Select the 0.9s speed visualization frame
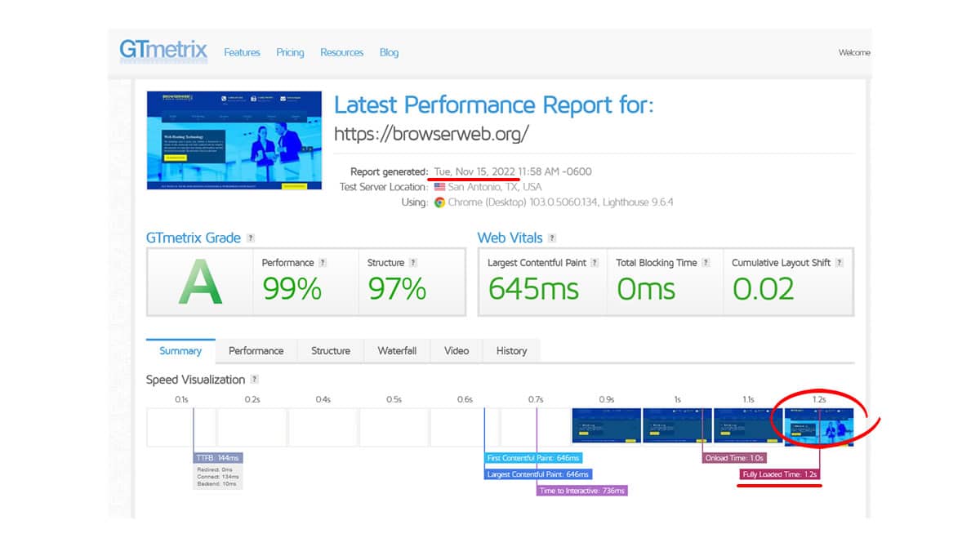Image resolution: width=980 pixels, height=547 pixels. click(606, 426)
